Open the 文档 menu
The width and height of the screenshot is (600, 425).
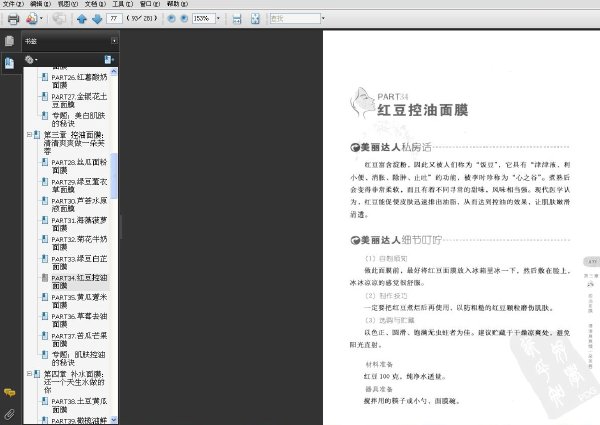[95, 4]
